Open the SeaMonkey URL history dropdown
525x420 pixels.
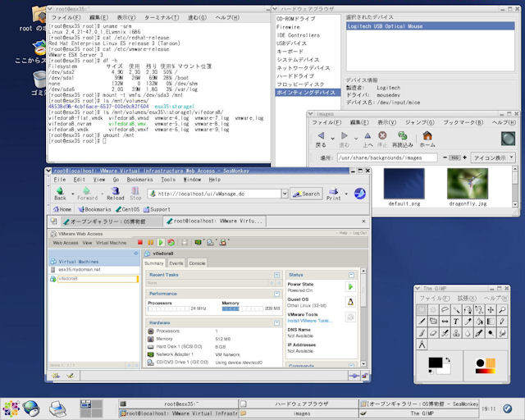pos(285,194)
